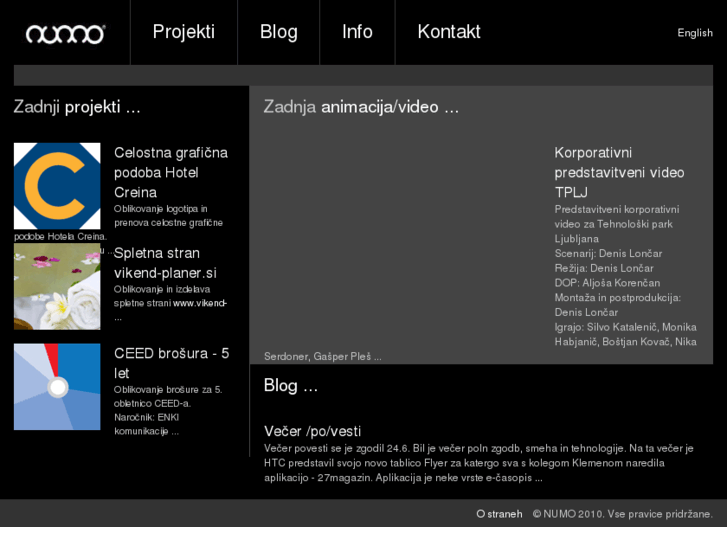The width and height of the screenshot is (727, 545).
Task: Open the Hotel Creina logo thumbnail
Action: click(57, 186)
